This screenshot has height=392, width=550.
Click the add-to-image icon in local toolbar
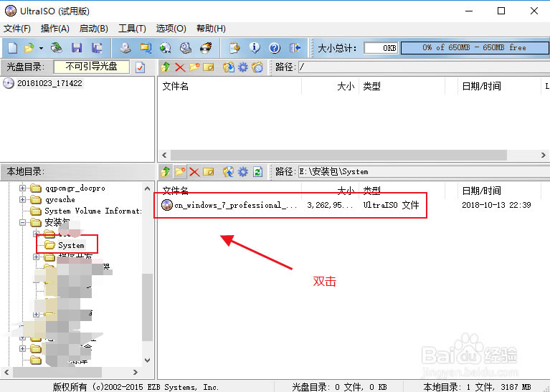click(228, 171)
